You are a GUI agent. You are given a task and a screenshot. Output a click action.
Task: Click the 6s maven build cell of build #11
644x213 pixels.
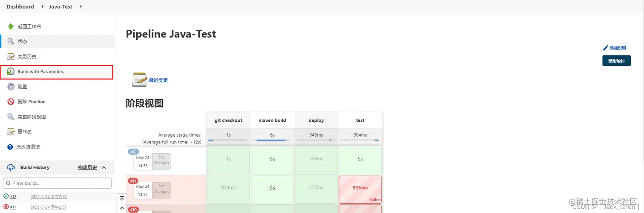click(x=272, y=190)
